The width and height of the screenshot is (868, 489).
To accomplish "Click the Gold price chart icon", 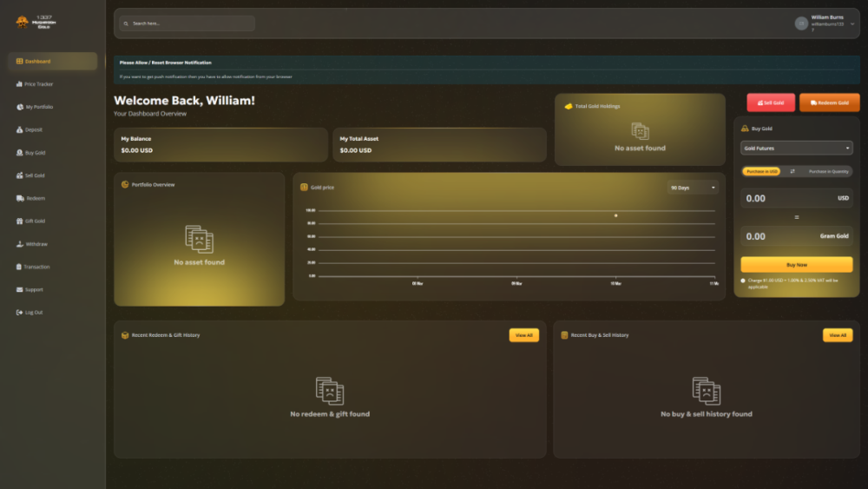I will click(x=304, y=188).
